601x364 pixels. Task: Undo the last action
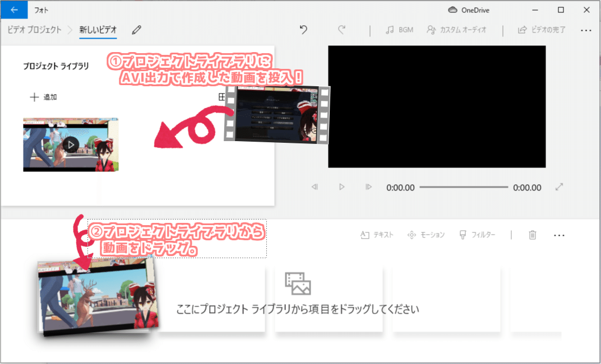click(x=303, y=30)
